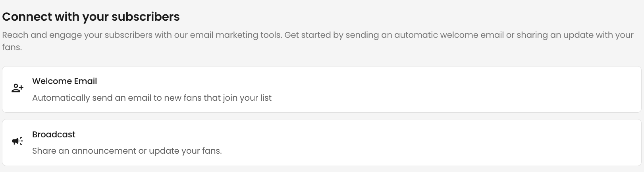Click the "Connect with your subscribers" heading

(91, 17)
